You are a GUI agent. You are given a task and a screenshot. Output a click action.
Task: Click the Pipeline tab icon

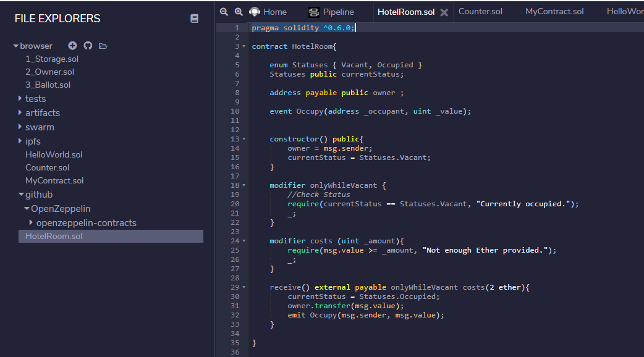314,12
